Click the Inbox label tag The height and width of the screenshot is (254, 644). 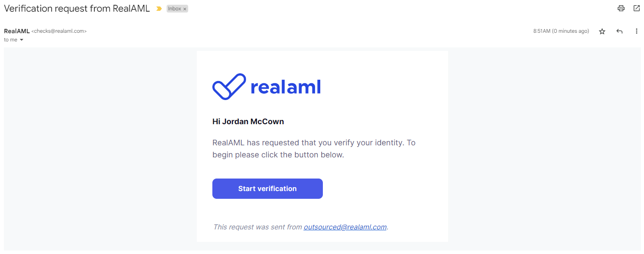[x=174, y=9]
